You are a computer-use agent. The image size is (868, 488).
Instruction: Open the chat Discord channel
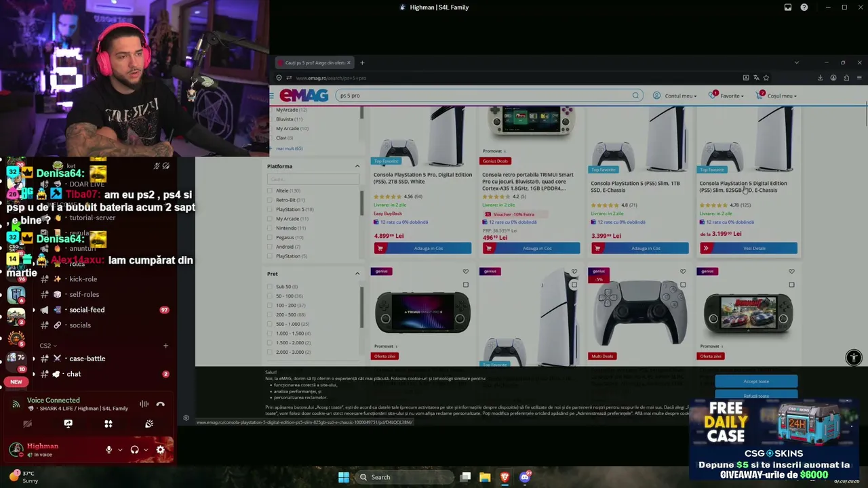[x=74, y=374]
